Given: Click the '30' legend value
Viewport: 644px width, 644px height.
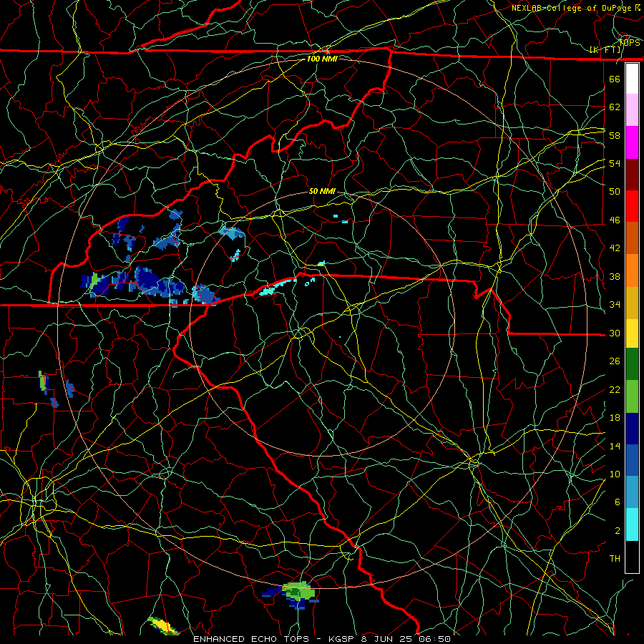Looking at the screenshot, I should [x=615, y=333].
